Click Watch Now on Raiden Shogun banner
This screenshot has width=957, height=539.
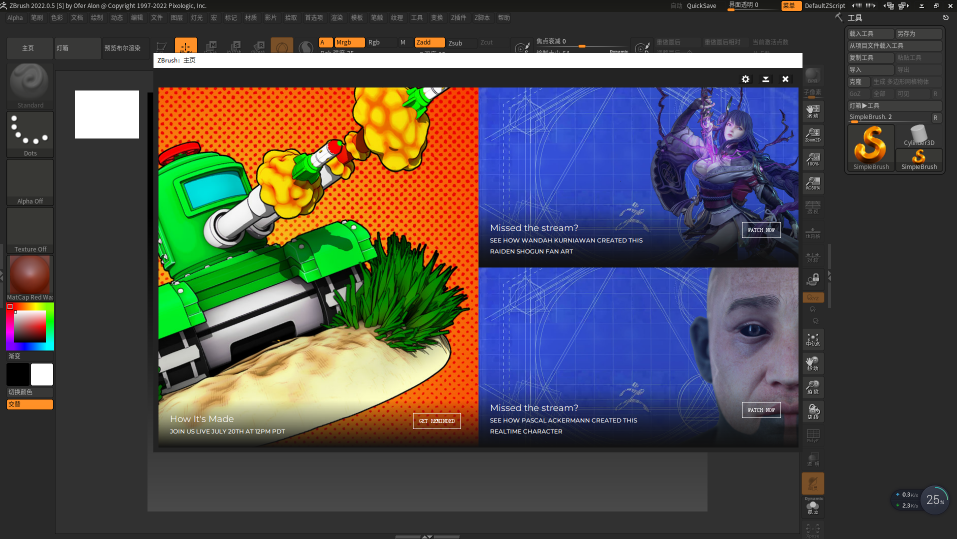click(x=761, y=230)
